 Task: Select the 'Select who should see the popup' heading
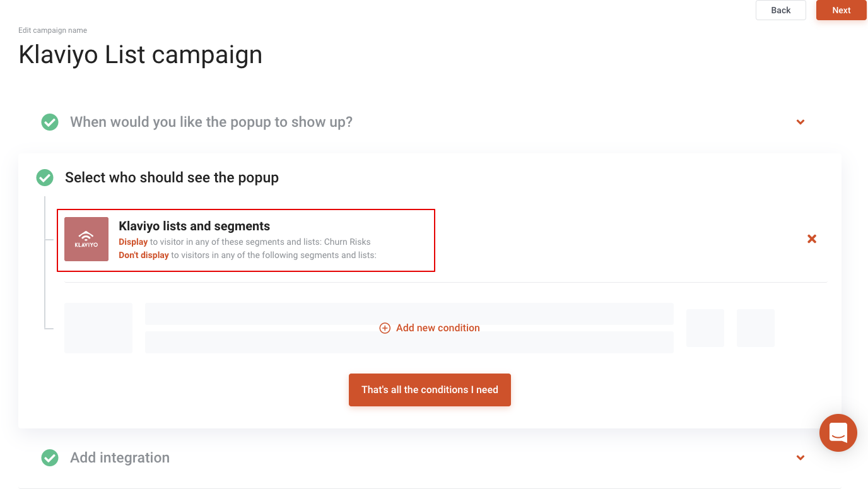[172, 178]
